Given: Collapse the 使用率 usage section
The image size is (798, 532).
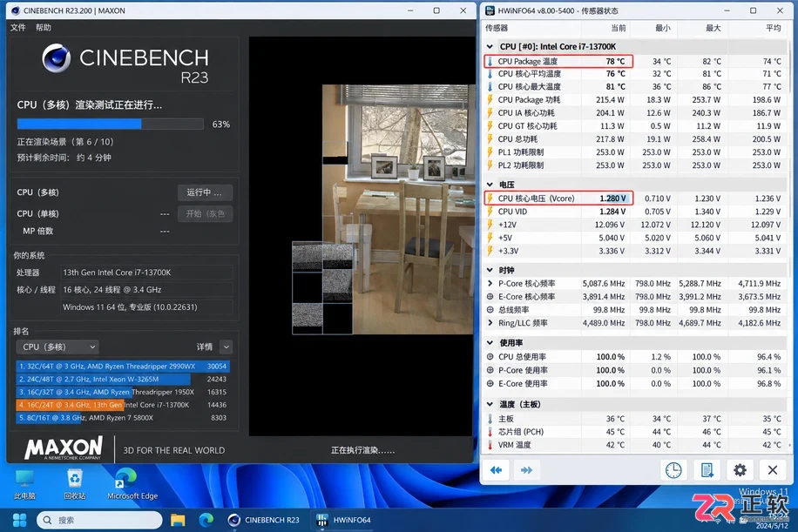Looking at the screenshot, I should tap(490, 343).
